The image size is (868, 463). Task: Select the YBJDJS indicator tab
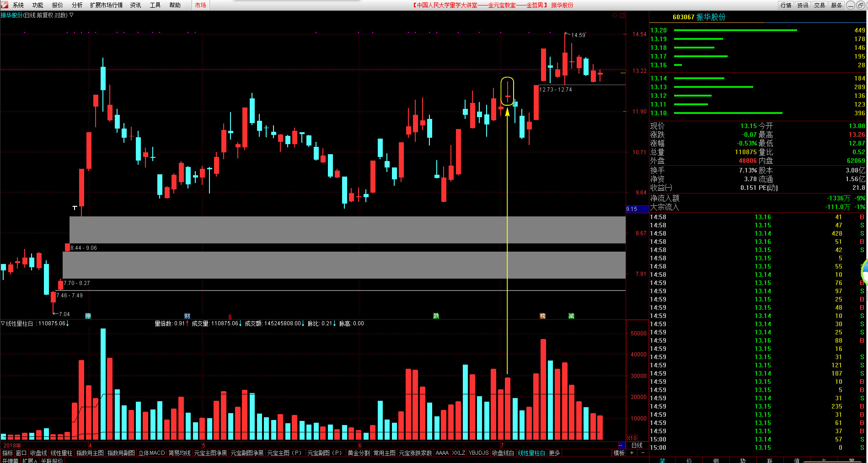pos(478,453)
